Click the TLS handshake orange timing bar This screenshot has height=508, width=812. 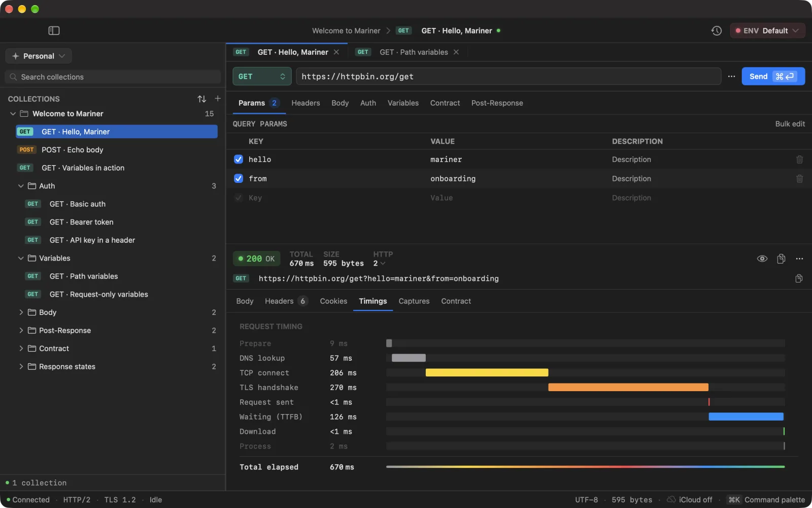628,388
